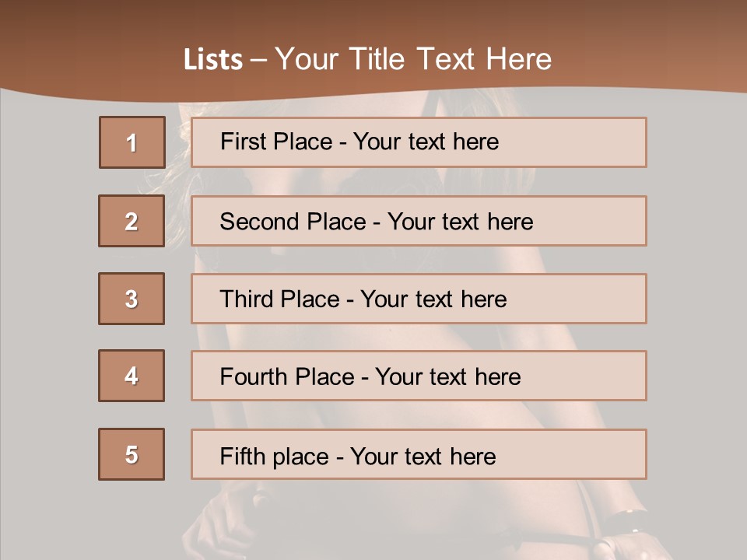Click the Your Title Text Here phrase
Image resolution: width=747 pixels, height=560 pixels.
413,60
